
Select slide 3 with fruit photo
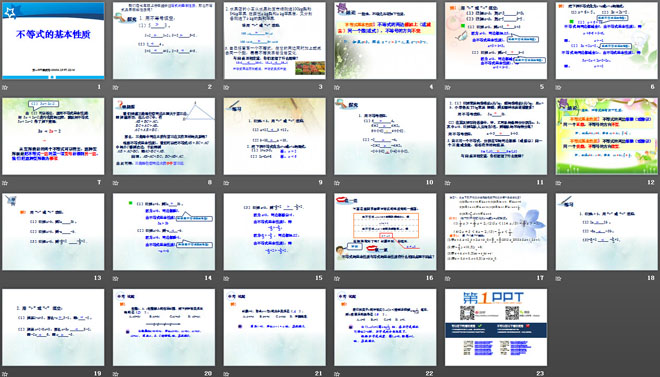click(274, 41)
